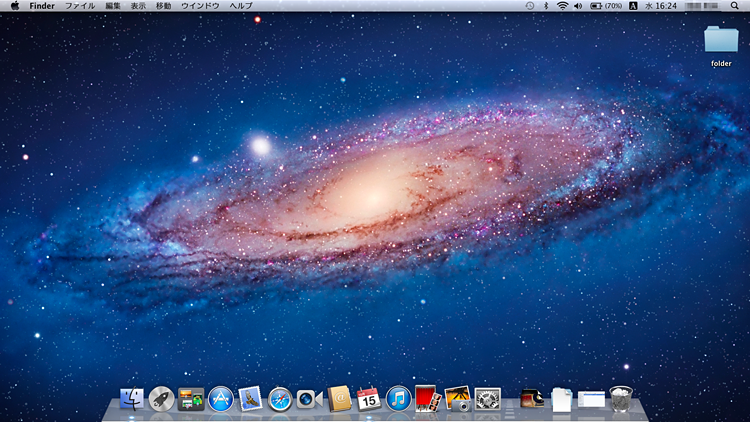Launch iTunes from the dock
Screen dimensions: 750x422
click(x=398, y=399)
